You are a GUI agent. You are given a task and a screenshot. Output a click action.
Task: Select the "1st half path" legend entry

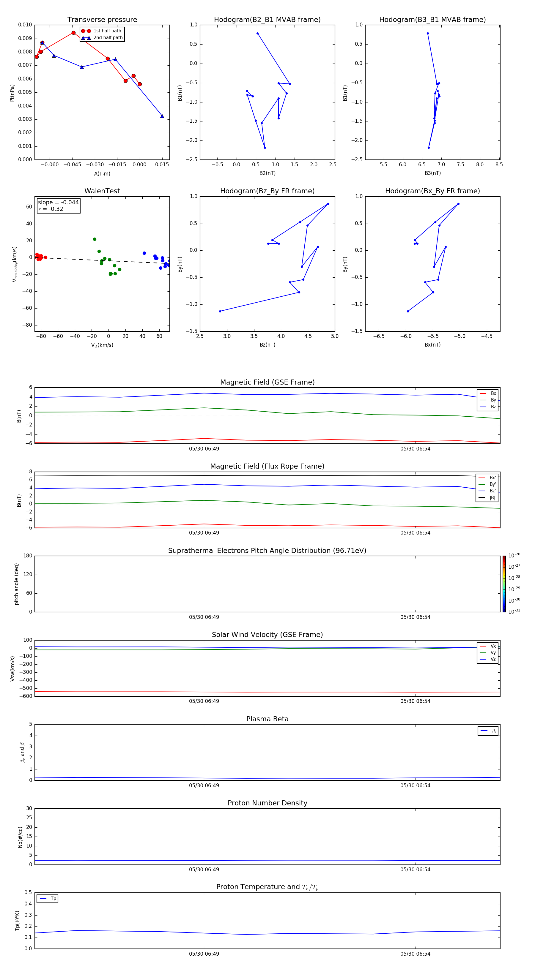[x=102, y=31]
